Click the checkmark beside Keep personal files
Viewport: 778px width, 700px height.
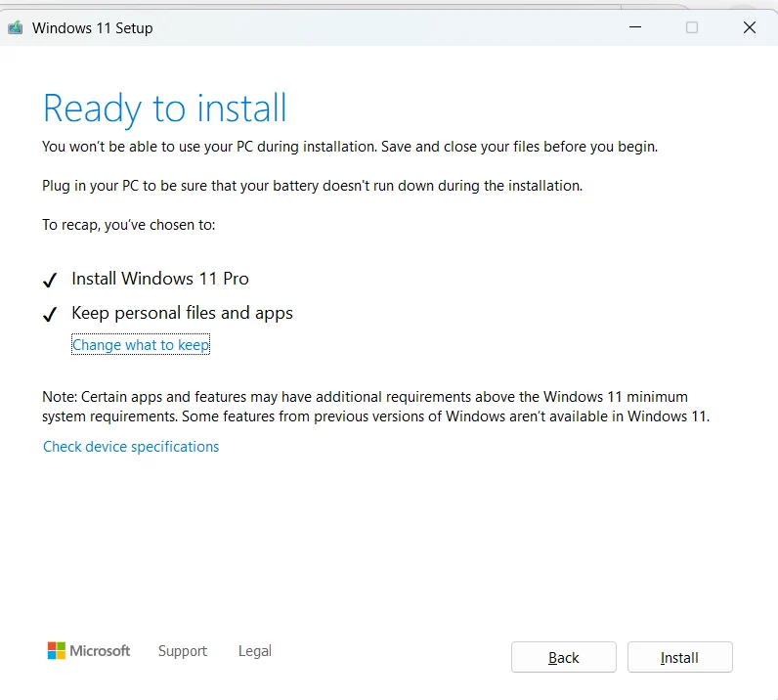(x=50, y=315)
